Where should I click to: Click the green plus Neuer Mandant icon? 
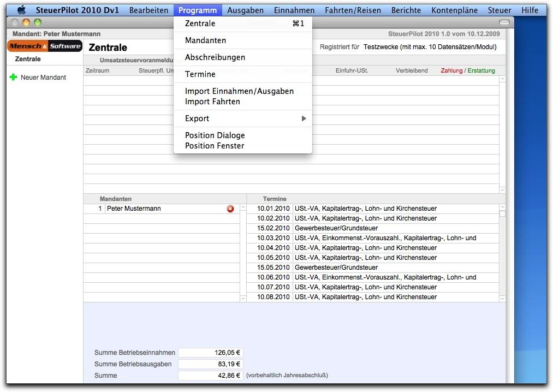point(14,78)
